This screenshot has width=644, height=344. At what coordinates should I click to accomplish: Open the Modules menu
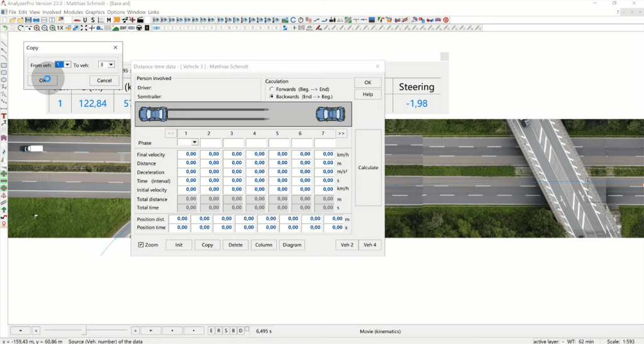coord(73,12)
